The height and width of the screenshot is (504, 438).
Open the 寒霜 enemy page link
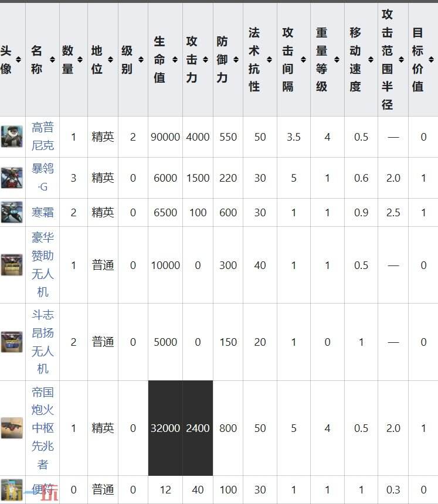[43, 213]
